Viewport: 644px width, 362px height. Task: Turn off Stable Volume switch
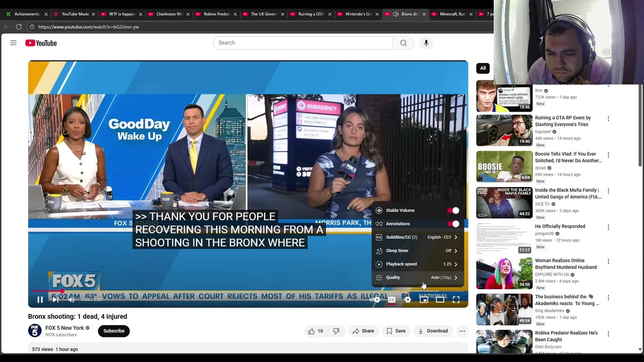(454, 210)
